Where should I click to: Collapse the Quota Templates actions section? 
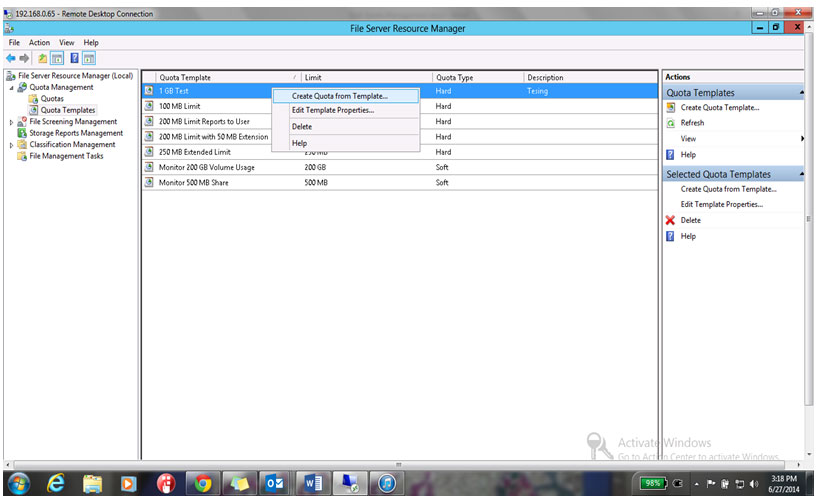click(801, 93)
